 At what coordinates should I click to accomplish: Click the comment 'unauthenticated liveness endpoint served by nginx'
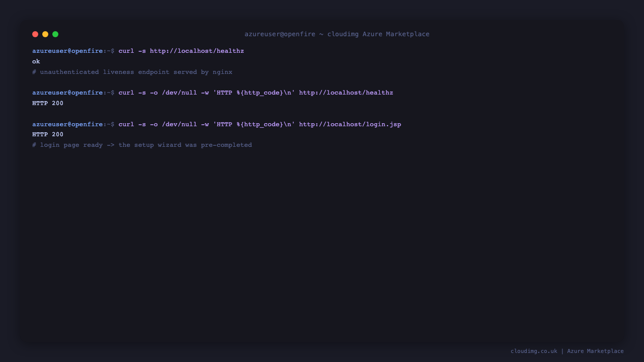point(132,72)
